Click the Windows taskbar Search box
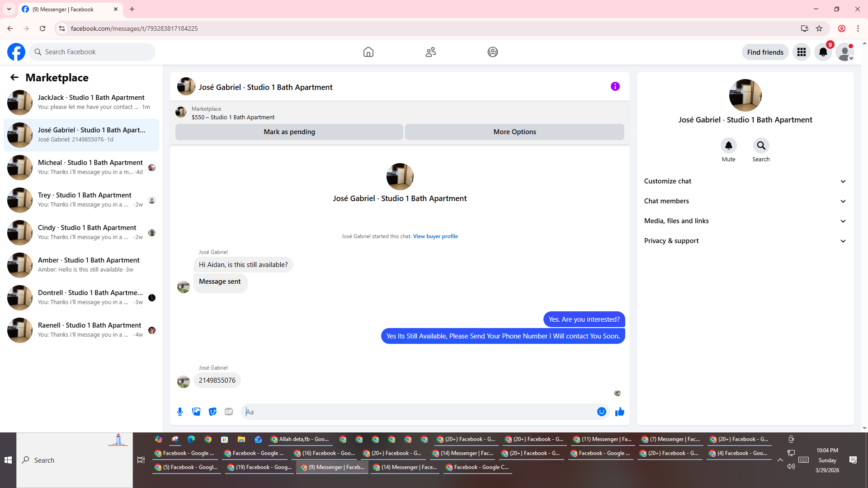 coord(75,460)
